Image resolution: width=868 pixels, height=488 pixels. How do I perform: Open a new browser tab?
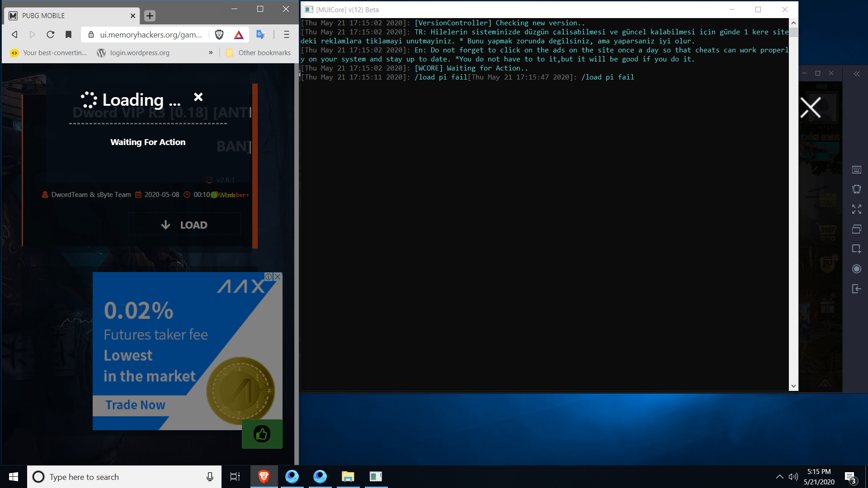[150, 16]
